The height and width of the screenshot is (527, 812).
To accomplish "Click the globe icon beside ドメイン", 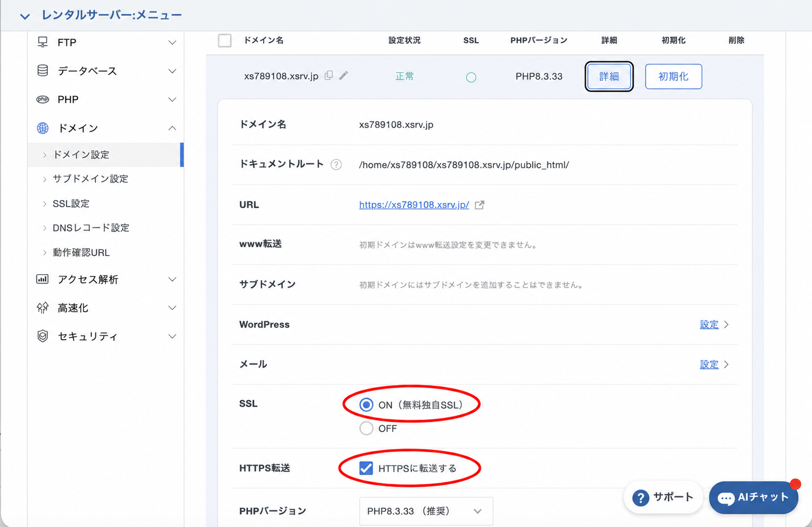I will tap(43, 128).
